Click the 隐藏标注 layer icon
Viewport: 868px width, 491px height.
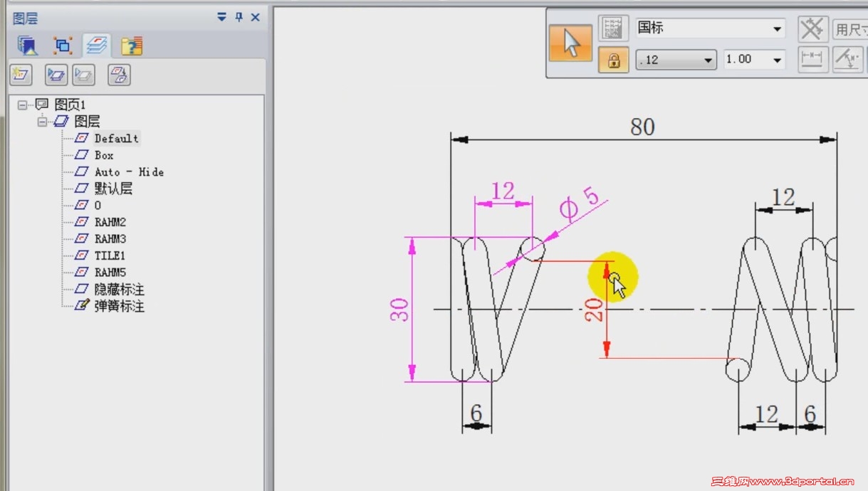click(x=83, y=290)
